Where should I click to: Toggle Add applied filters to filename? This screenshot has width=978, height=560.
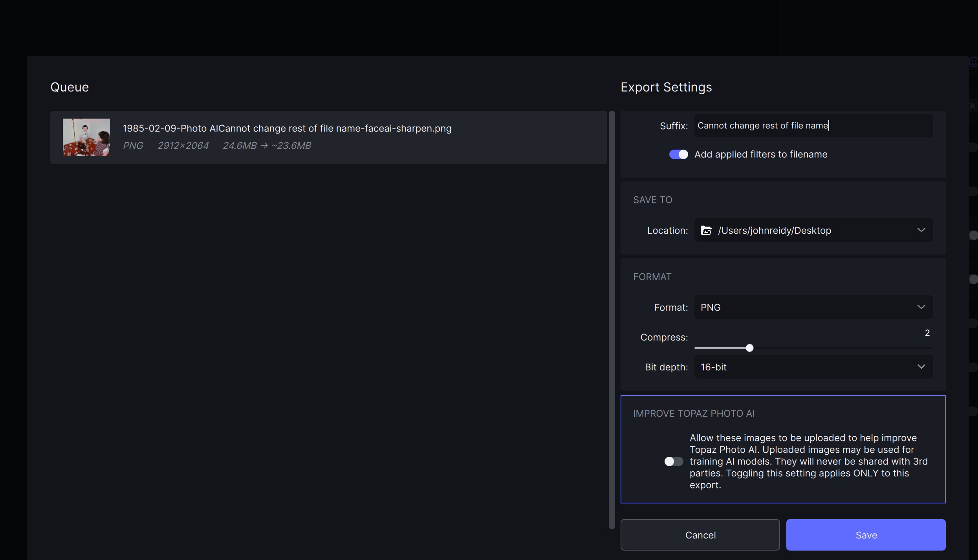pyautogui.click(x=678, y=154)
